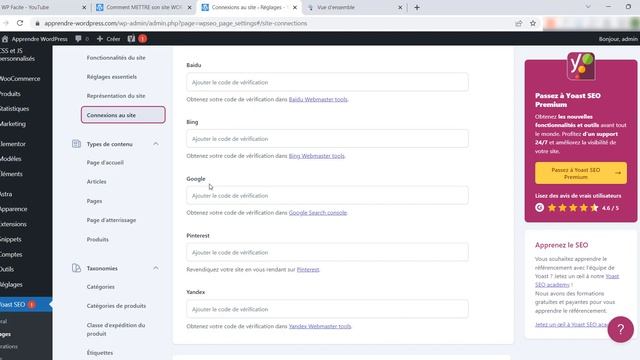Close the Connexions au site tab
This screenshot has width=640, height=360.
tap(295, 7)
